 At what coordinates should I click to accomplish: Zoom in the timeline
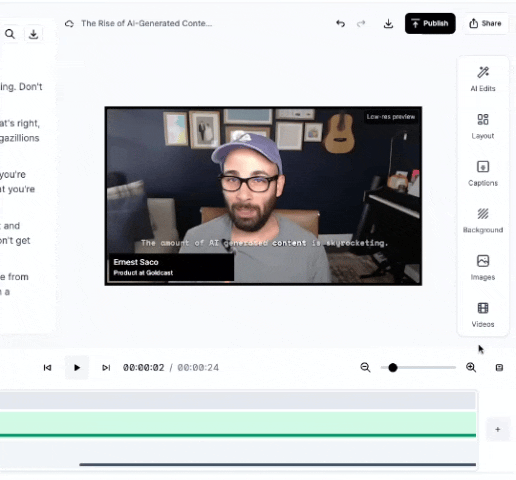coord(471,367)
